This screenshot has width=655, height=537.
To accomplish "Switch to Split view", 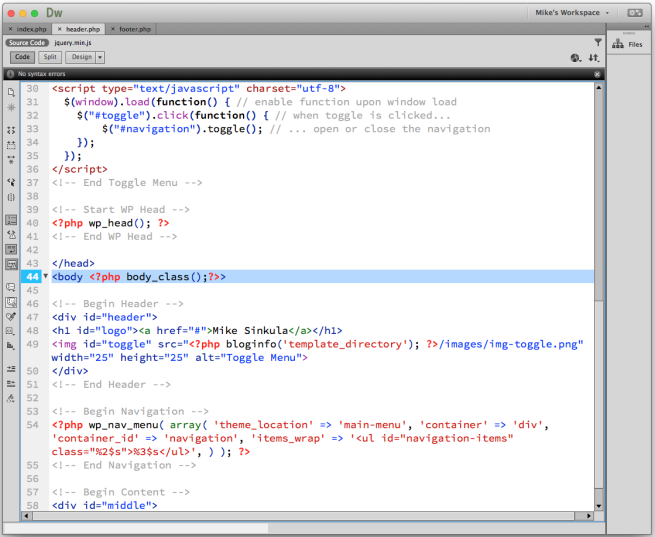I will click(x=50, y=57).
